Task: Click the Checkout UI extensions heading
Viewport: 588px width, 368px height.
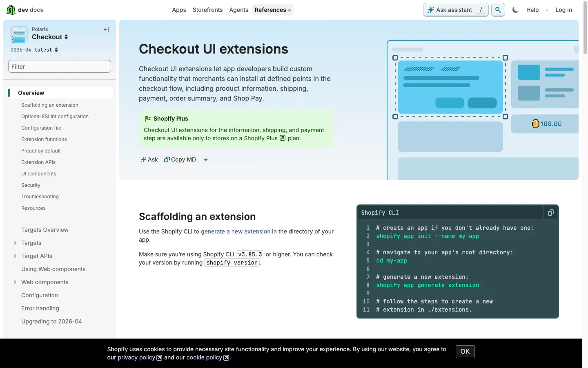Action: [x=214, y=49]
